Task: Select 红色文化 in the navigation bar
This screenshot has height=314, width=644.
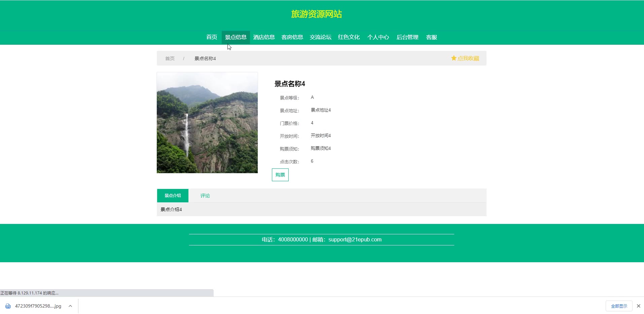Action: click(x=349, y=37)
